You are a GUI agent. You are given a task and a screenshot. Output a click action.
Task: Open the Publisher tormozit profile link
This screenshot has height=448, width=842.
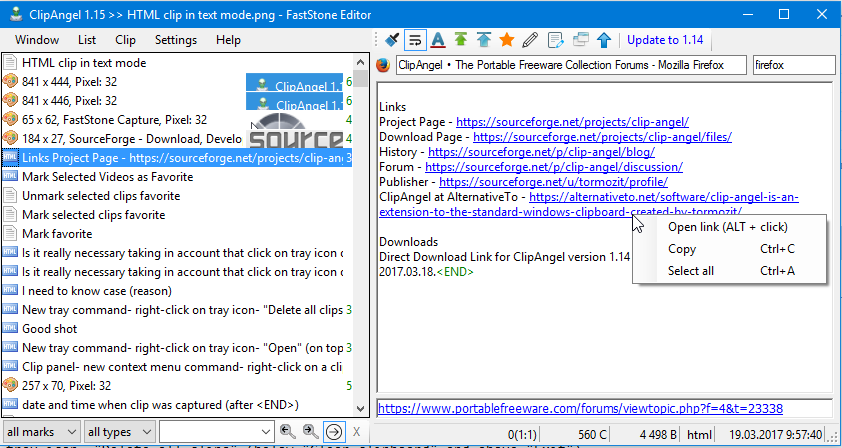click(x=553, y=182)
